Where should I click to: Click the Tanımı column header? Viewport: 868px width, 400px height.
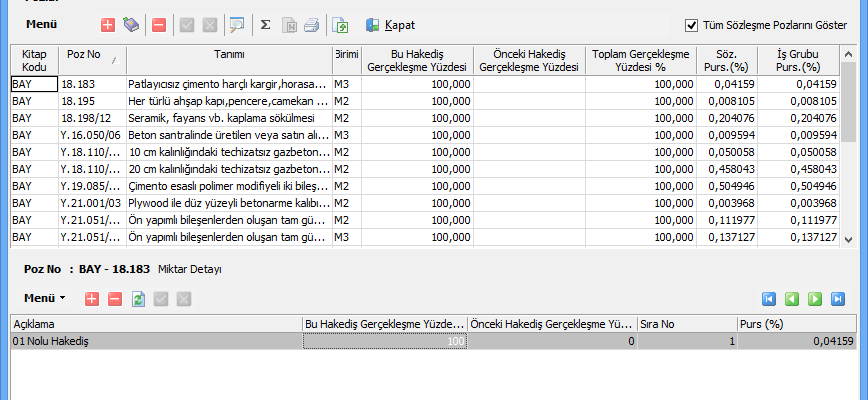coord(229,54)
